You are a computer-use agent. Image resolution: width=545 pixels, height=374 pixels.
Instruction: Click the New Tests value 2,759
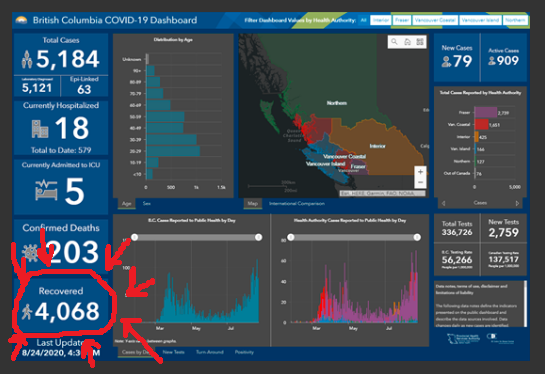coord(504,232)
